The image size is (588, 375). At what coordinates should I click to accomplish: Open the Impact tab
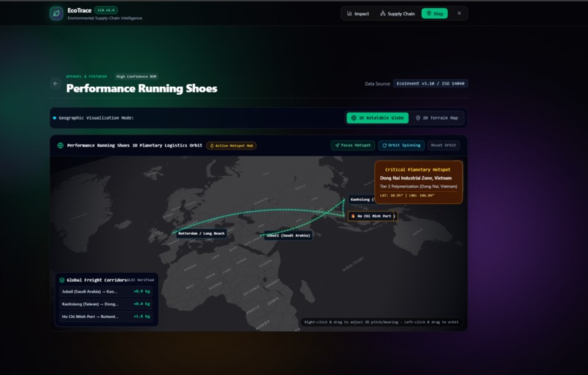point(357,14)
